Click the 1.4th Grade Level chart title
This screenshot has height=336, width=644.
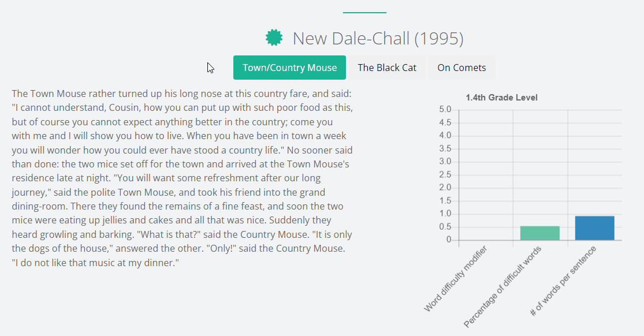pos(501,98)
